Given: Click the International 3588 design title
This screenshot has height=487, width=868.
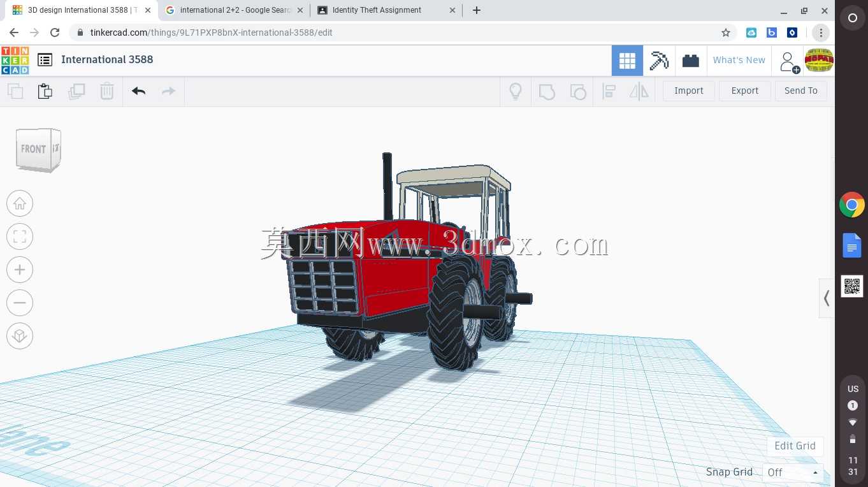Looking at the screenshot, I should click(107, 59).
